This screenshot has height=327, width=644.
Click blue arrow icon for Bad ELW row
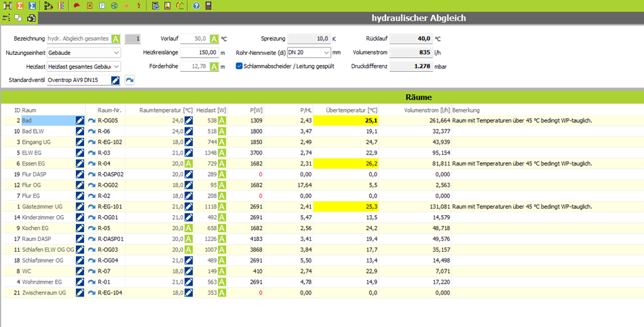pos(92,132)
